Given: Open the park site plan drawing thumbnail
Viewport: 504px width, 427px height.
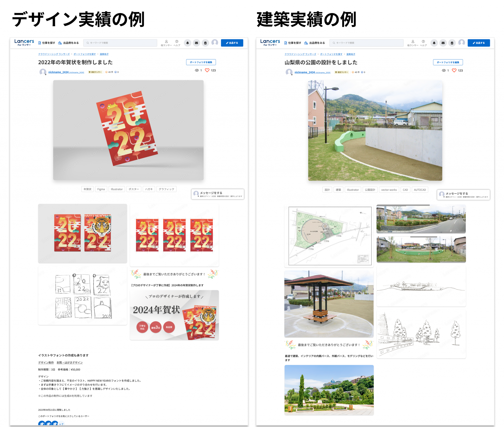Looking at the screenshot, I should point(329,236).
